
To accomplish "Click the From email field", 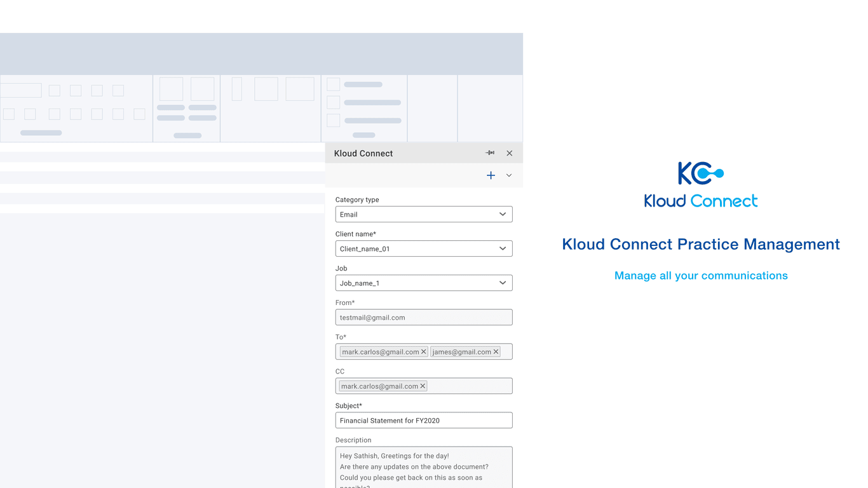I will pyautogui.click(x=424, y=317).
